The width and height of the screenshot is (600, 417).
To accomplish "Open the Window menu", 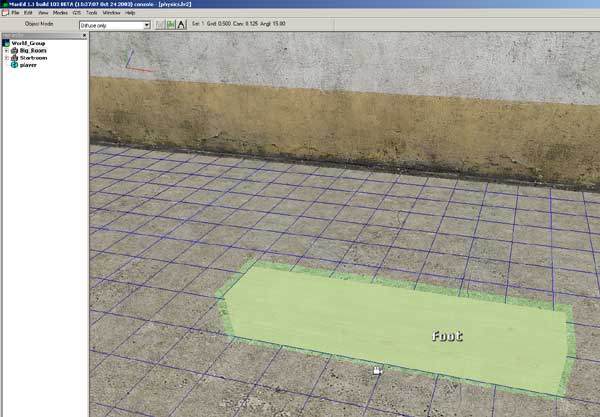I will (x=111, y=13).
